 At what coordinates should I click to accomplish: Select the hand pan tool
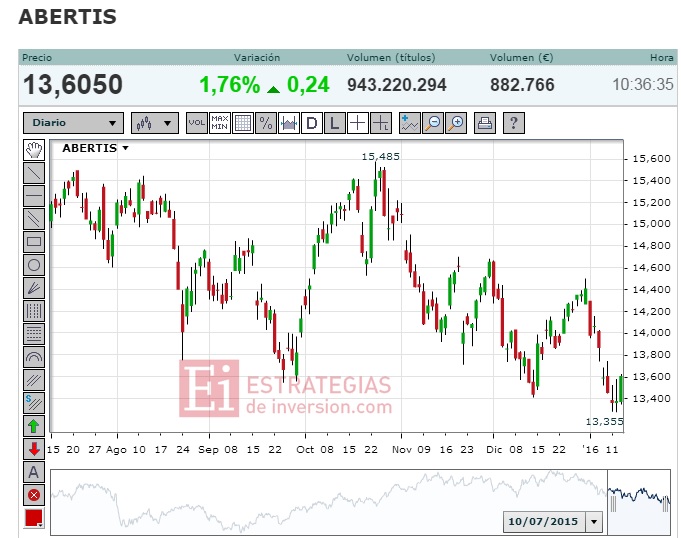pos(33,150)
